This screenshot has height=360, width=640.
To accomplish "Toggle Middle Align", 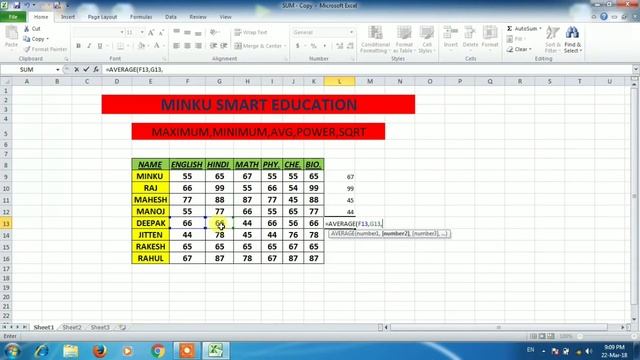I will [187, 32].
